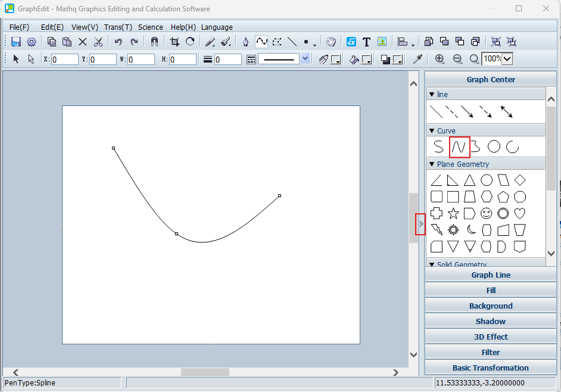Select the Pencil drawing tool
561x392 pixels.
coord(210,42)
